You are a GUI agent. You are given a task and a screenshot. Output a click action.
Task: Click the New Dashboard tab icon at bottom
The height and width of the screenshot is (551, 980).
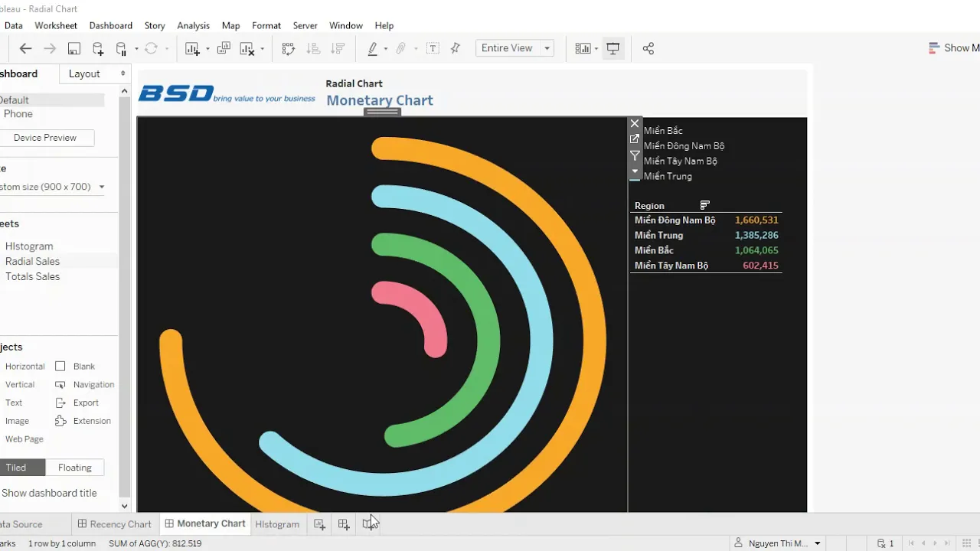click(344, 524)
